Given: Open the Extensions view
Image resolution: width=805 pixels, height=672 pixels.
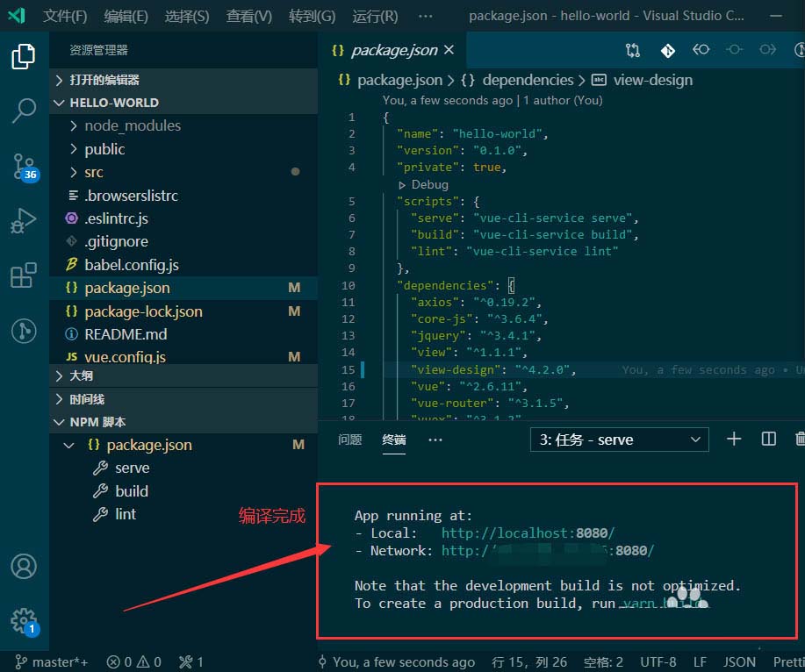Looking at the screenshot, I should click(23, 275).
